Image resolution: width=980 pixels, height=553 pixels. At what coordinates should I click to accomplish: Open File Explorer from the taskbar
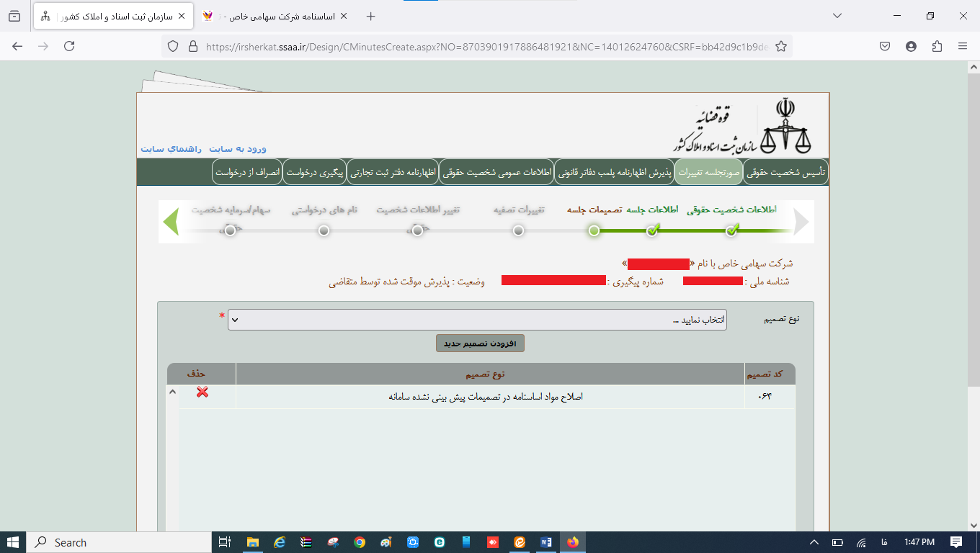click(253, 542)
